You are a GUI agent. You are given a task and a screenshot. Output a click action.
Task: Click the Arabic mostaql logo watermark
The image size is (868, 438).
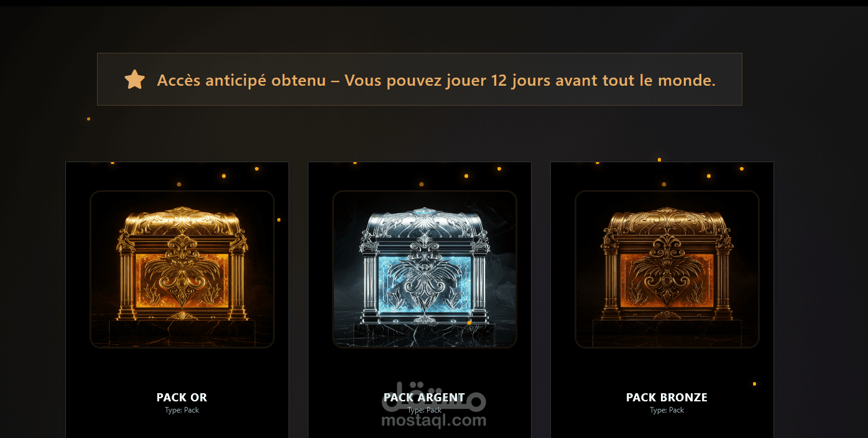point(434,401)
